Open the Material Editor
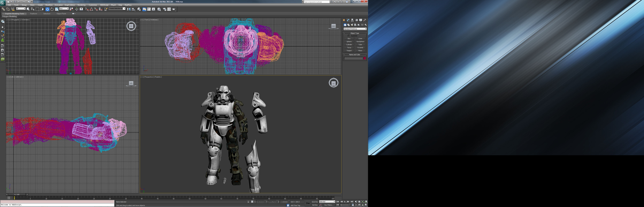The width and height of the screenshot is (644, 207). pyautogui.click(x=159, y=9)
